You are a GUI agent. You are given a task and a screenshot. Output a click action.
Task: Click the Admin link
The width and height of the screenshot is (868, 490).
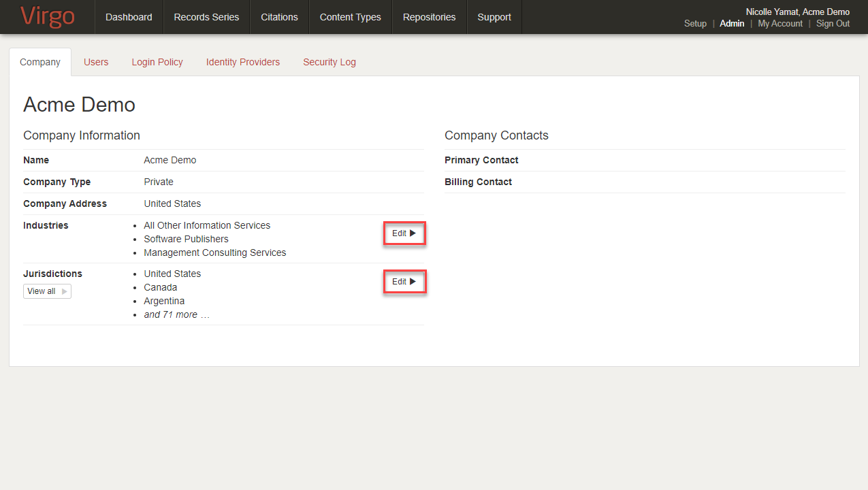pyautogui.click(x=732, y=23)
